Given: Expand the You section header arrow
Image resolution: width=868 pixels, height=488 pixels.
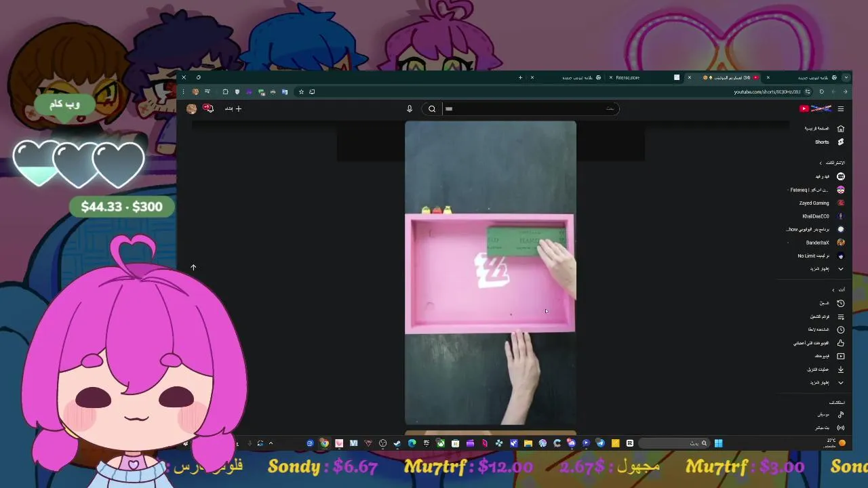Looking at the screenshot, I should (x=833, y=289).
